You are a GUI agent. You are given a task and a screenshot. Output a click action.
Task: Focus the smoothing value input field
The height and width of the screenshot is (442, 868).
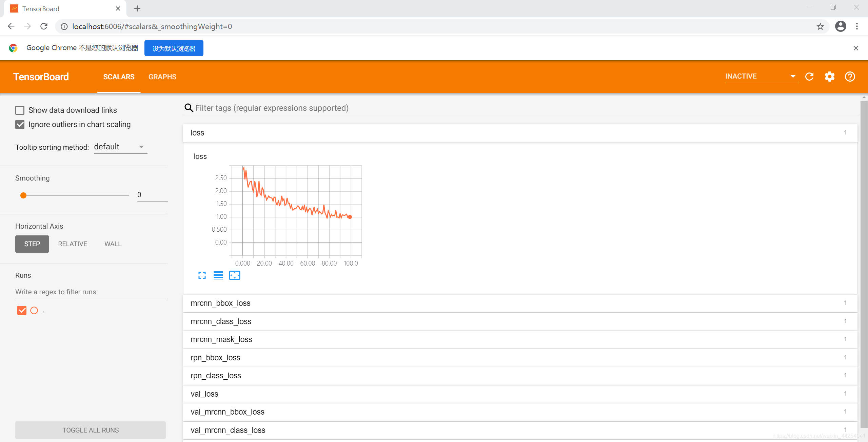tap(152, 195)
